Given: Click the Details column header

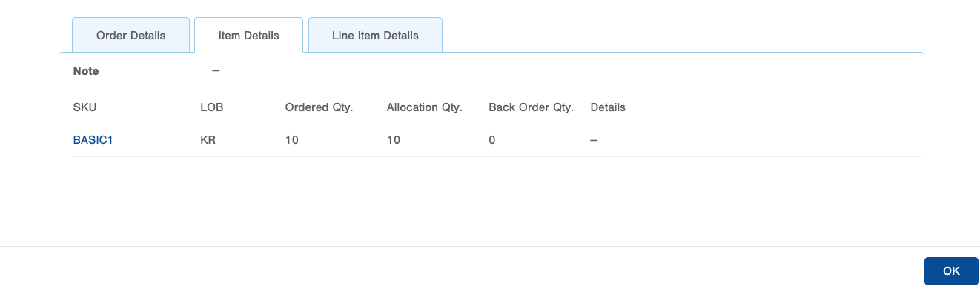Looking at the screenshot, I should point(608,107).
